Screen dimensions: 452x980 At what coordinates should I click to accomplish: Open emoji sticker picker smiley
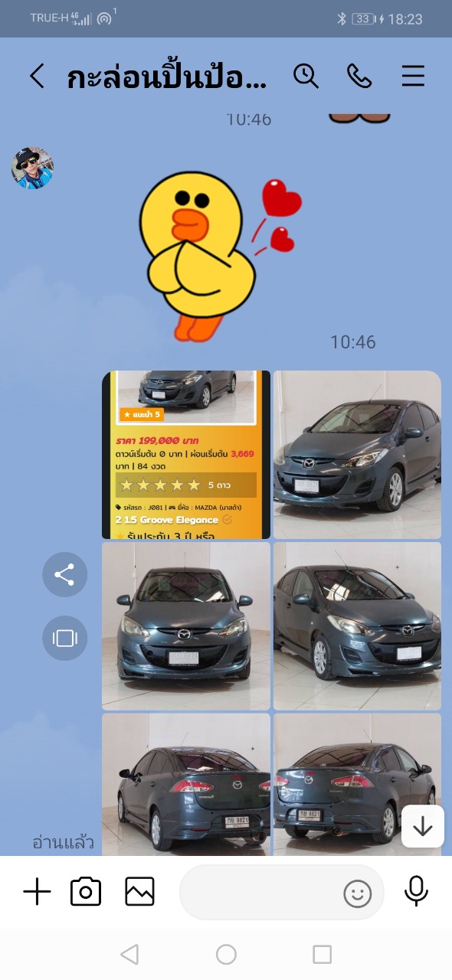tap(357, 893)
